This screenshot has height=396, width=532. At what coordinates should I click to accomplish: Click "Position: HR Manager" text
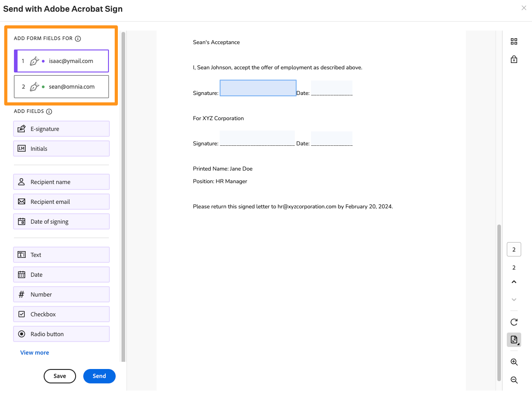point(220,181)
